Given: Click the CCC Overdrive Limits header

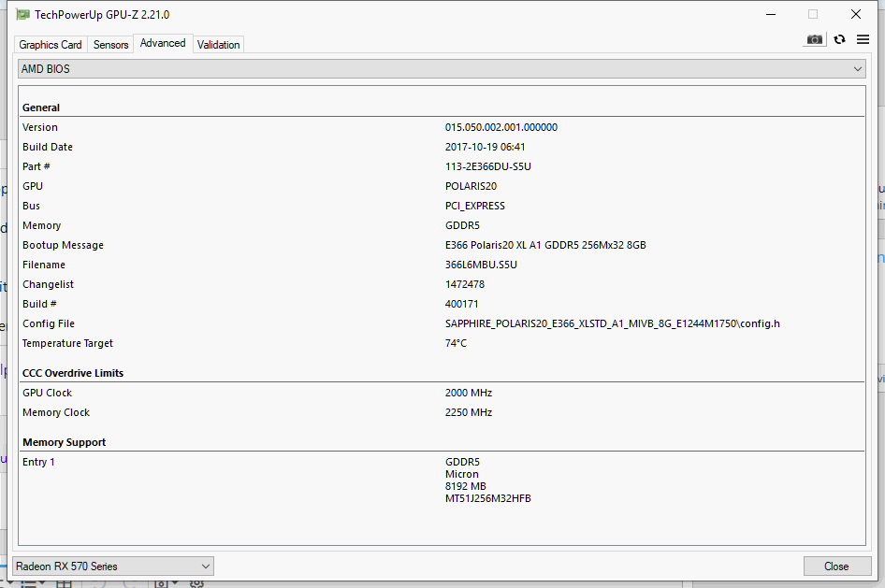Looking at the screenshot, I should click(73, 373).
